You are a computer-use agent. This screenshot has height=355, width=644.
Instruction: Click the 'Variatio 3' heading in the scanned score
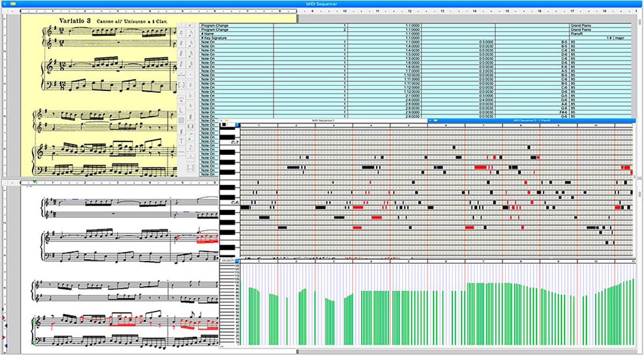pyautogui.click(x=75, y=20)
